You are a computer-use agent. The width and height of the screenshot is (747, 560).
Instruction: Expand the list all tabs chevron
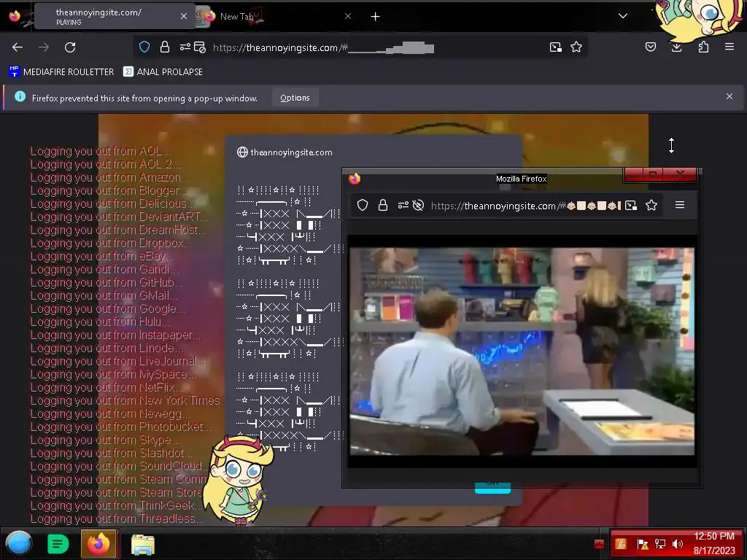(x=623, y=16)
